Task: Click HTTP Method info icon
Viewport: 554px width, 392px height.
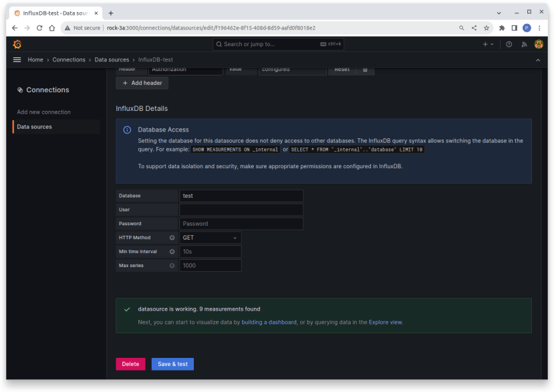Action: tap(172, 238)
